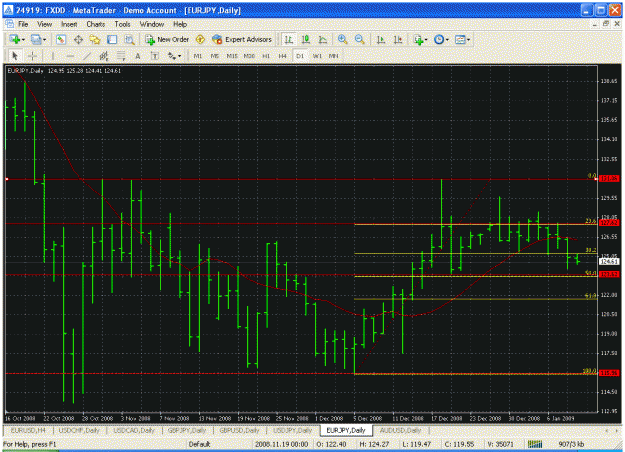Open the View menu
Image resolution: width=625 pixels, height=452 pixels.
44,24
